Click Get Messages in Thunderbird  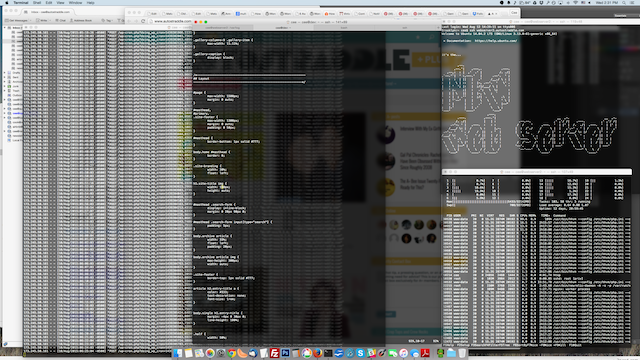tap(16, 20)
